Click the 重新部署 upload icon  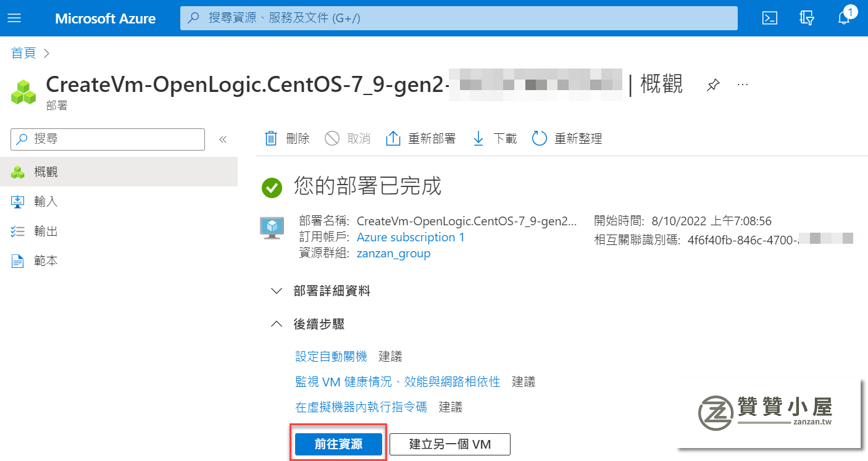(393, 138)
